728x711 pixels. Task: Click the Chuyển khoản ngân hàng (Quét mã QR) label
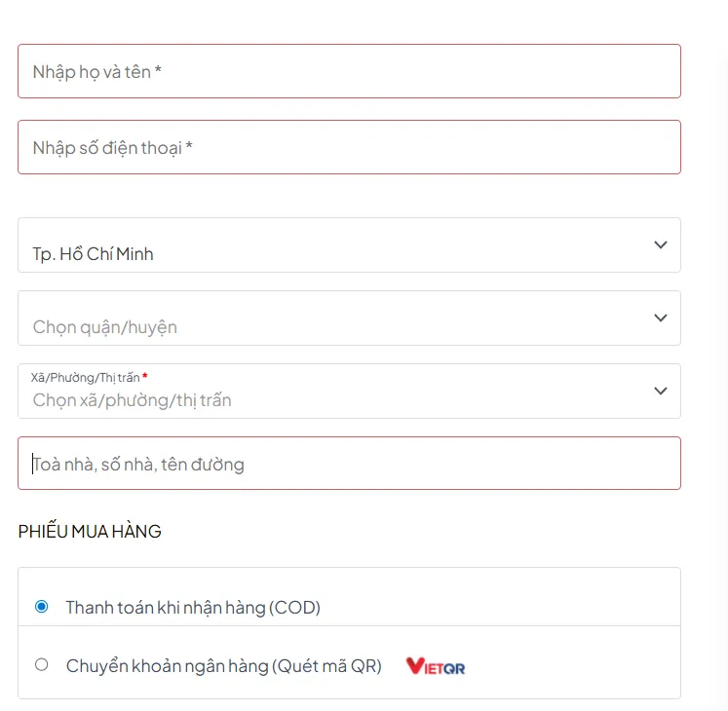pos(223,666)
